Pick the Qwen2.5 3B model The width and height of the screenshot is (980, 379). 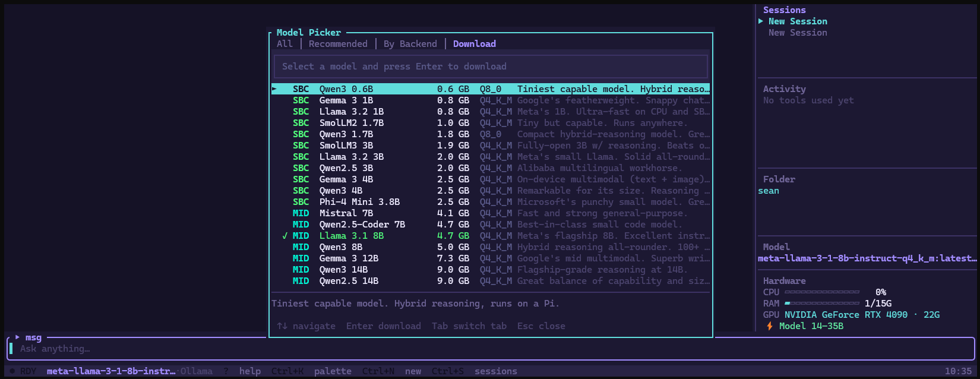(x=491, y=168)
